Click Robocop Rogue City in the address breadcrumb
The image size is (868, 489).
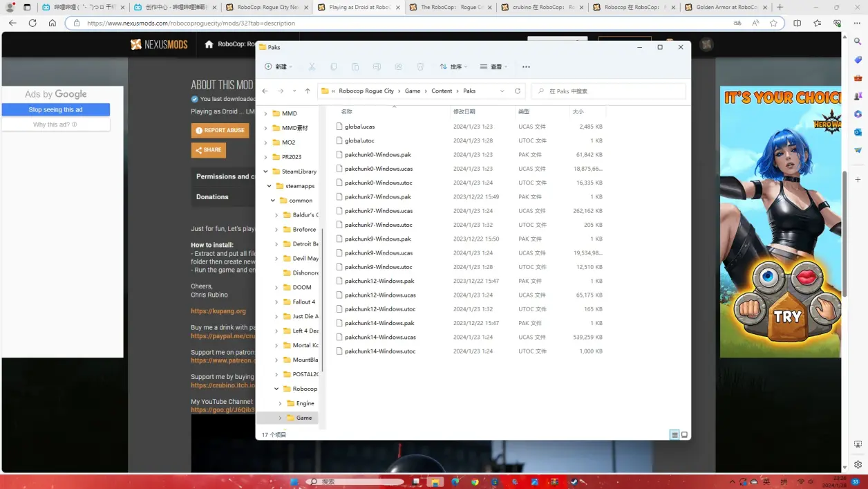coord(366,91)
